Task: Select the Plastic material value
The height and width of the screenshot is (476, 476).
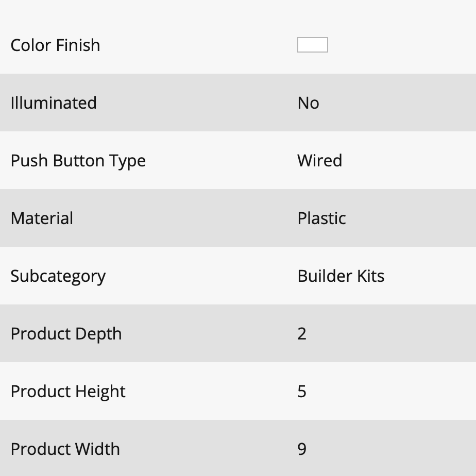Action: click(x=321, y=218)
